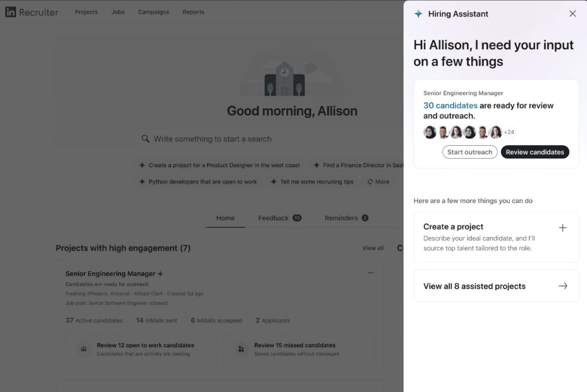Click the plus icon on Create a project card
Screen dimensions: 587x392
[563, 227]
